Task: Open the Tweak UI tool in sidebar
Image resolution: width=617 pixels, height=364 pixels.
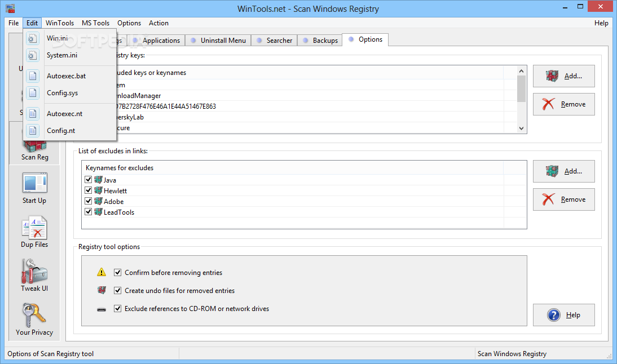Action: 34,276
